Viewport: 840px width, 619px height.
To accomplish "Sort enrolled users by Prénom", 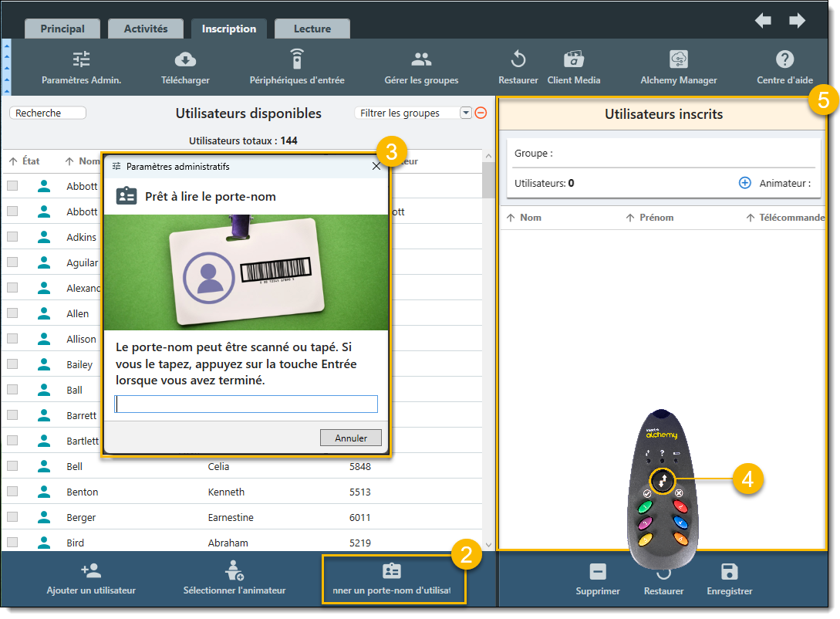I will [656, 218].
